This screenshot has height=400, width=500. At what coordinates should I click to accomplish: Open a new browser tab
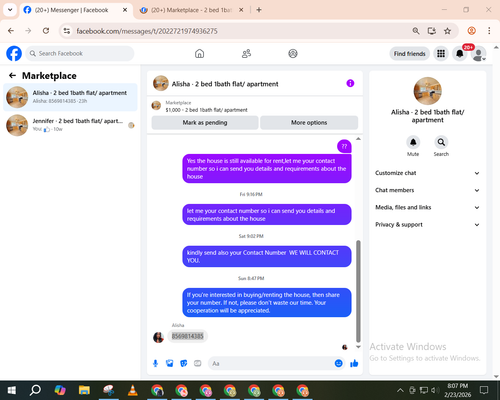pyautogui.click(x=259, y=10)
